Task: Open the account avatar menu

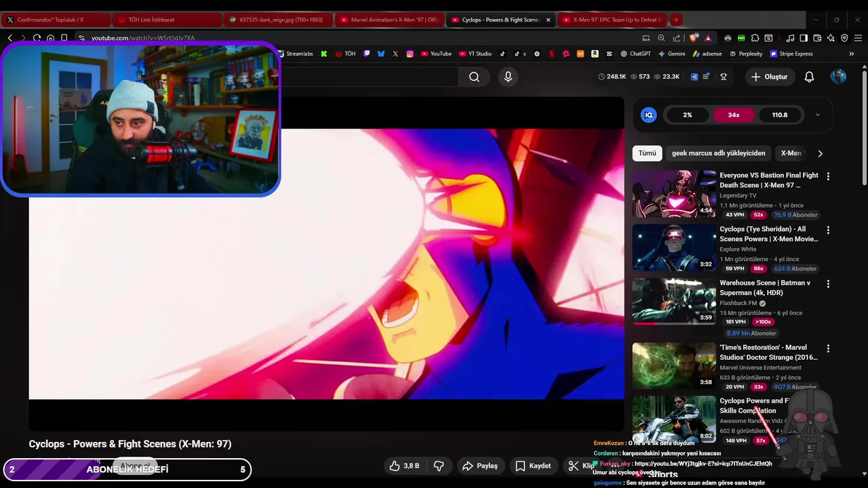Action: pos(838,77)
